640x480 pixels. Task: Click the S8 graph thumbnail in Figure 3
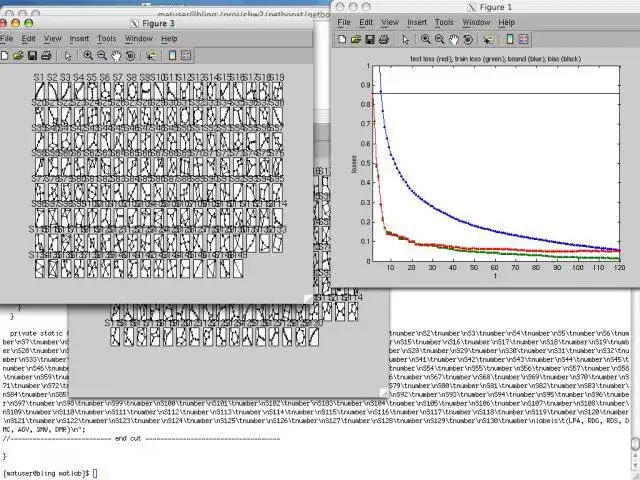132,91
